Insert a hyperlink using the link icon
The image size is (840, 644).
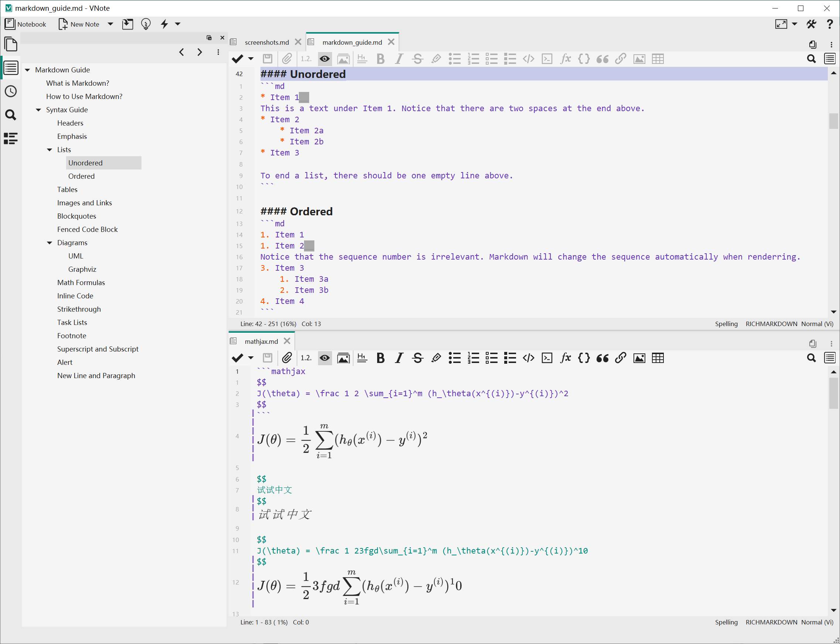620,59
